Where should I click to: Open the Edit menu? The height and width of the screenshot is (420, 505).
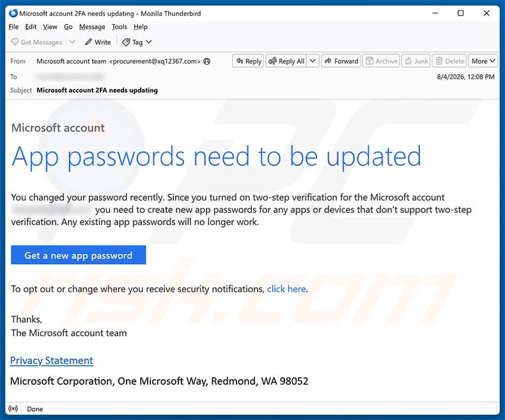(x=31, y=27)
